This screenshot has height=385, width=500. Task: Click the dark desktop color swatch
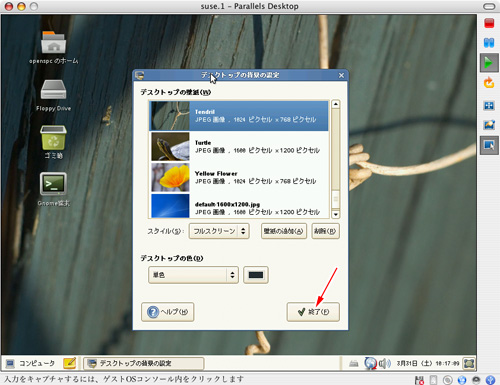(256, 275)
